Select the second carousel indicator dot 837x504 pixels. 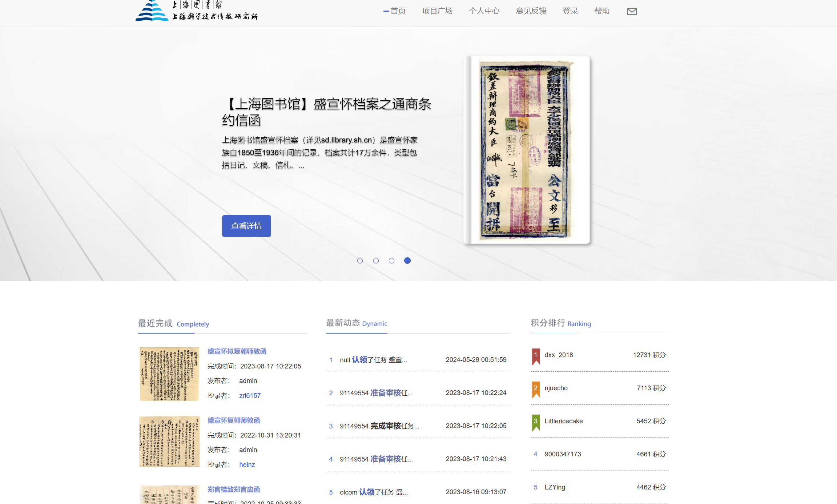376,261
